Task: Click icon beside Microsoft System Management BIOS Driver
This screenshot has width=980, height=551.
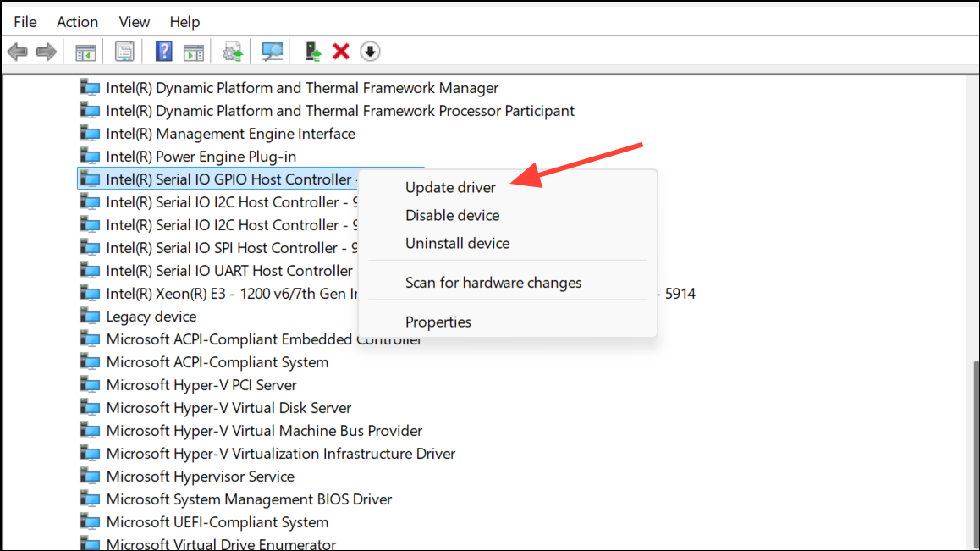Action: pos(90,499)
